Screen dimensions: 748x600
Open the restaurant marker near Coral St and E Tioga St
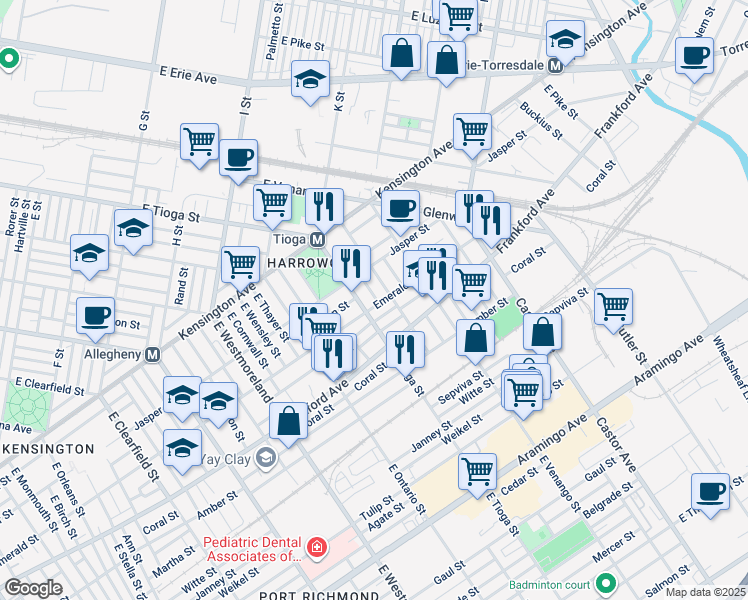[405, 352]
